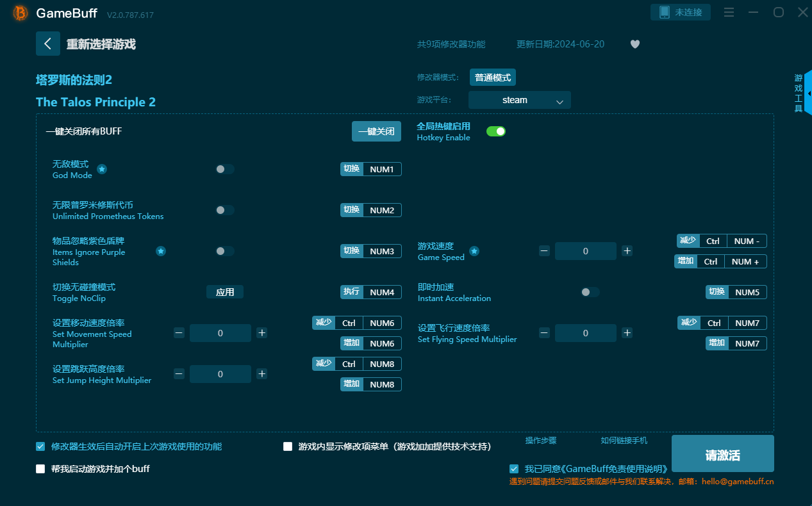Viewport: 812px width, 506px height.
Task: Increase the Game Speed value with plus
Action: pos(627,251)
